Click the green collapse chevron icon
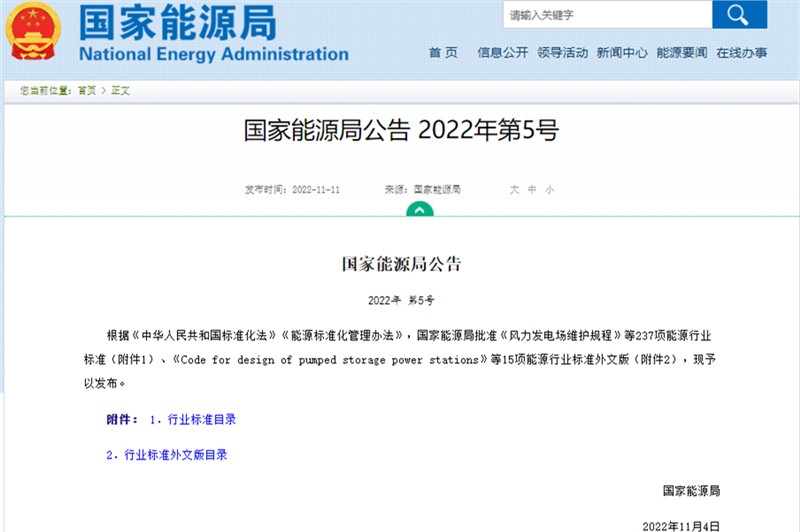This screenshot has width=800, height=532. [420, 210]
